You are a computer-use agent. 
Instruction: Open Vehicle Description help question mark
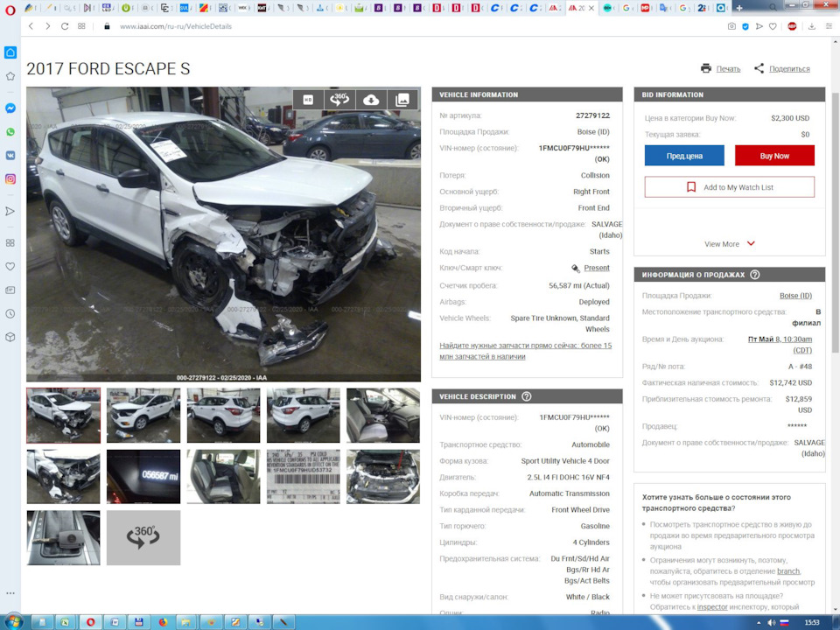(x=527, y=396)
